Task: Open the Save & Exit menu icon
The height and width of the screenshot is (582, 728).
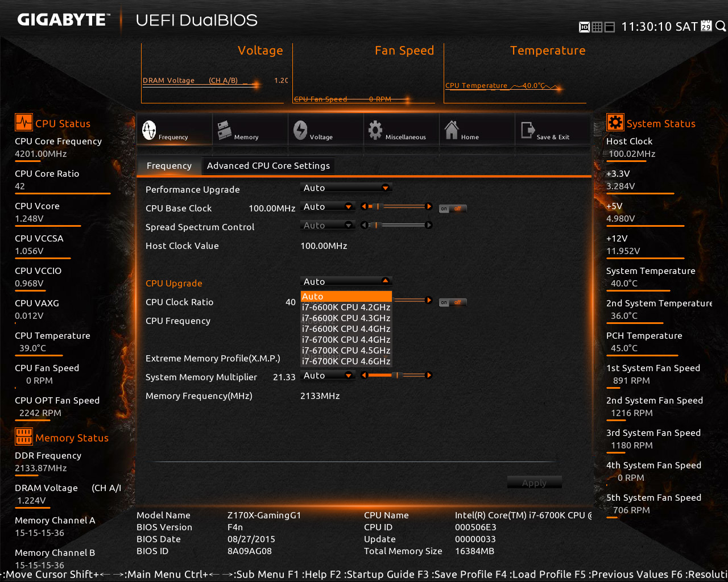Action: 527,130
